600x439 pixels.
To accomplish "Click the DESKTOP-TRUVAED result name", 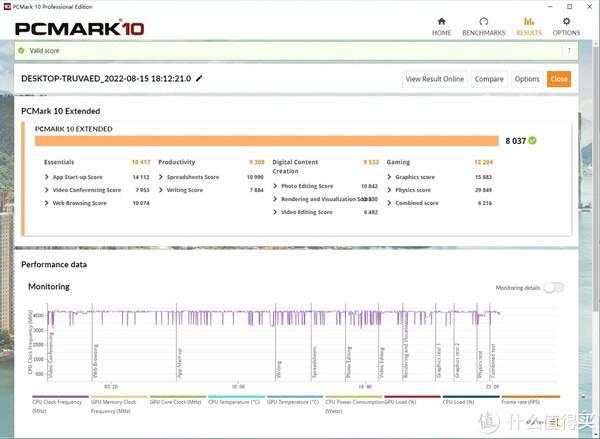I will 106,78.
